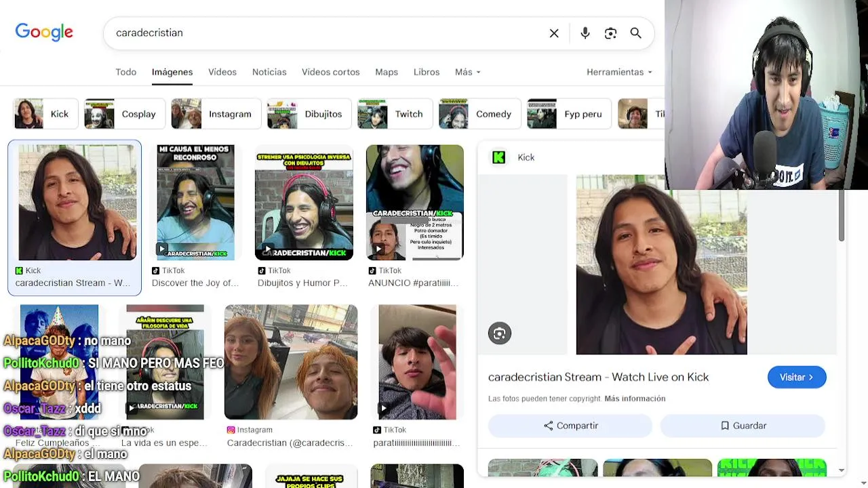Open the 'Más información' copyright link
This screenshot has height=488, width=868.
[635, 399]
